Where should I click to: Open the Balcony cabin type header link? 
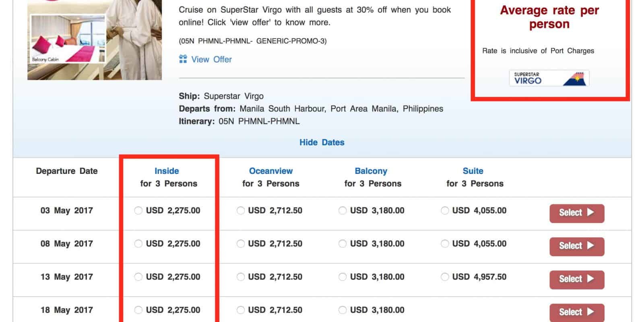point(371,171)
